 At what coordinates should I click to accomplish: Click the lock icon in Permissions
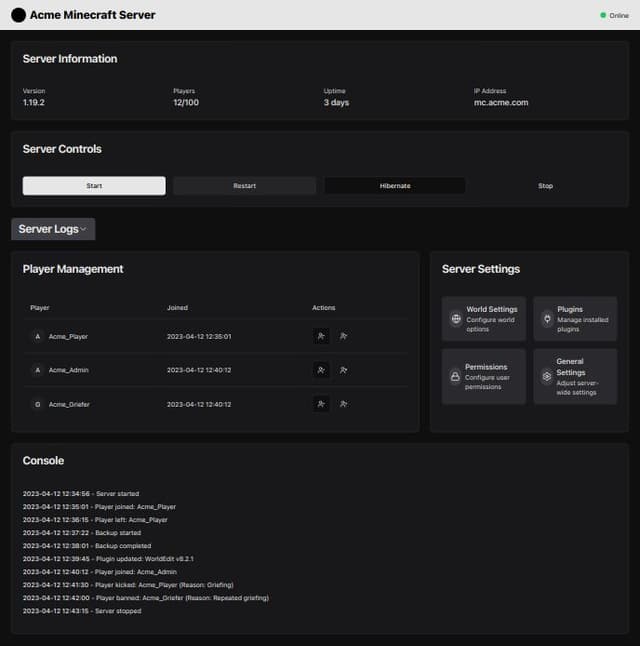(x=456, y=377)
